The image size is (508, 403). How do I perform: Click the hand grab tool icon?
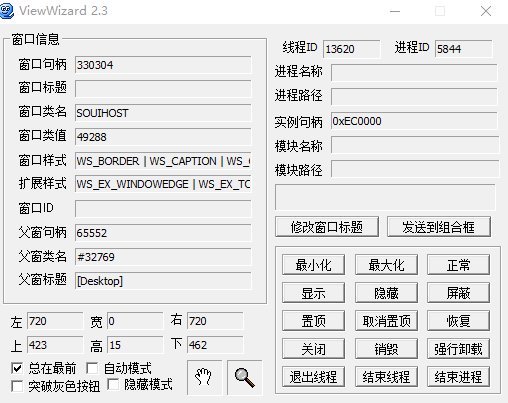[204, 377]
